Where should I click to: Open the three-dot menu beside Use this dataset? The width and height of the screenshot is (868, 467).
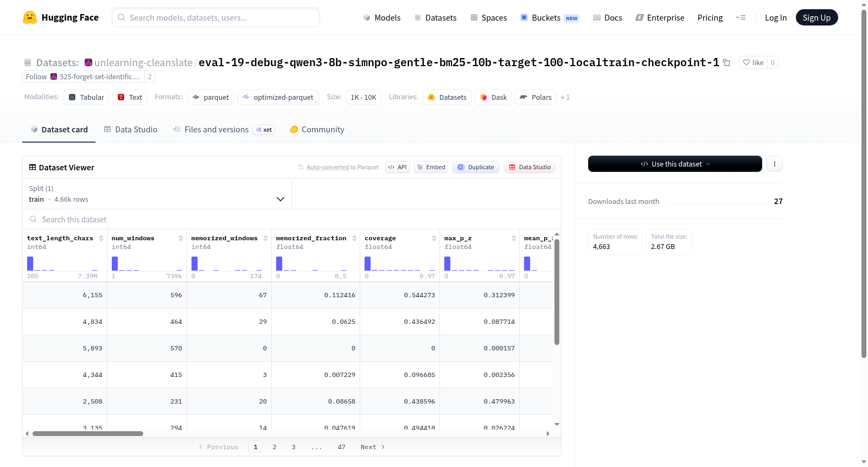coord(775,164)
